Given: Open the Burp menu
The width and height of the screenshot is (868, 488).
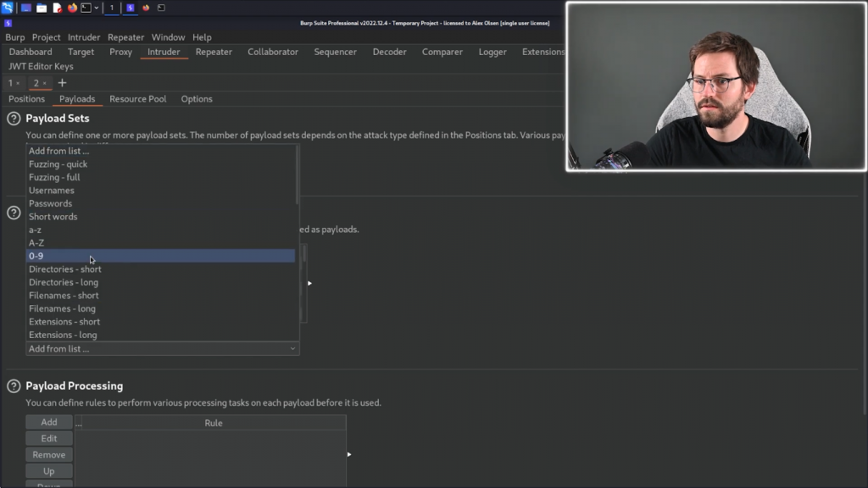Looking at the screenshot, I should (x=15, y=37).
